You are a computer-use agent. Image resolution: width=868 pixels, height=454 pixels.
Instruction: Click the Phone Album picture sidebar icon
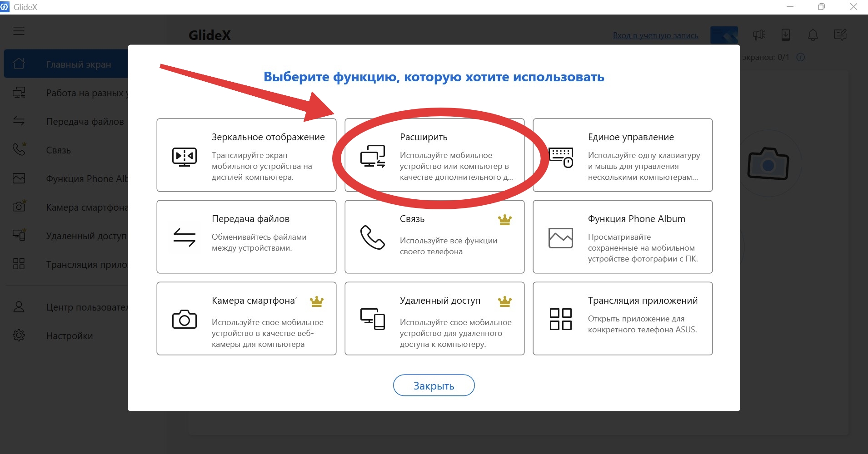tap(19, 178)
